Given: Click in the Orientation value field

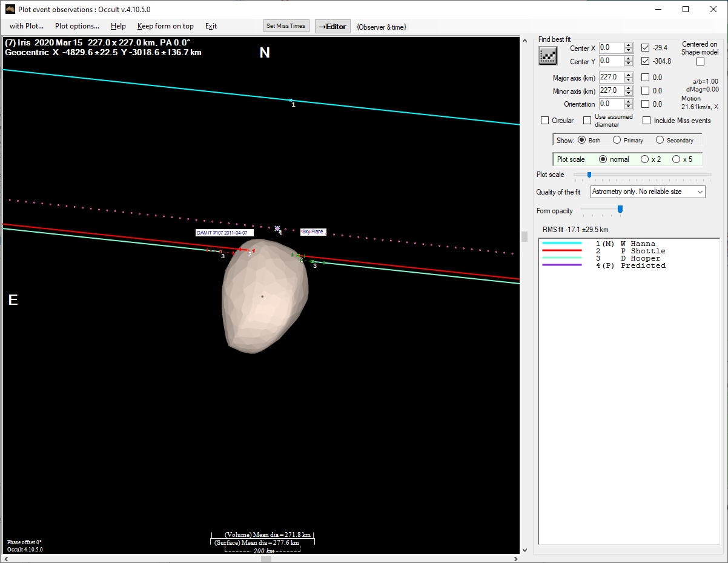Looking at the screenshot, I should click(611, 104).
